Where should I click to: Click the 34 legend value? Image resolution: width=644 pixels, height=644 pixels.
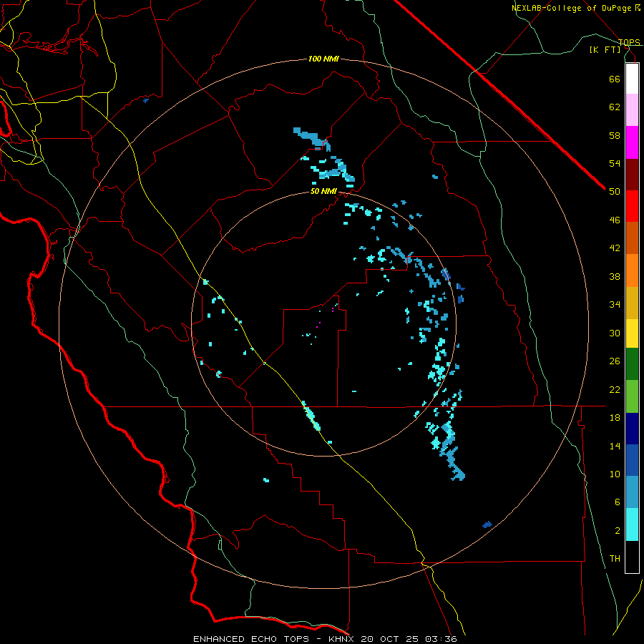pyautogui.click(x=615, y=305)
